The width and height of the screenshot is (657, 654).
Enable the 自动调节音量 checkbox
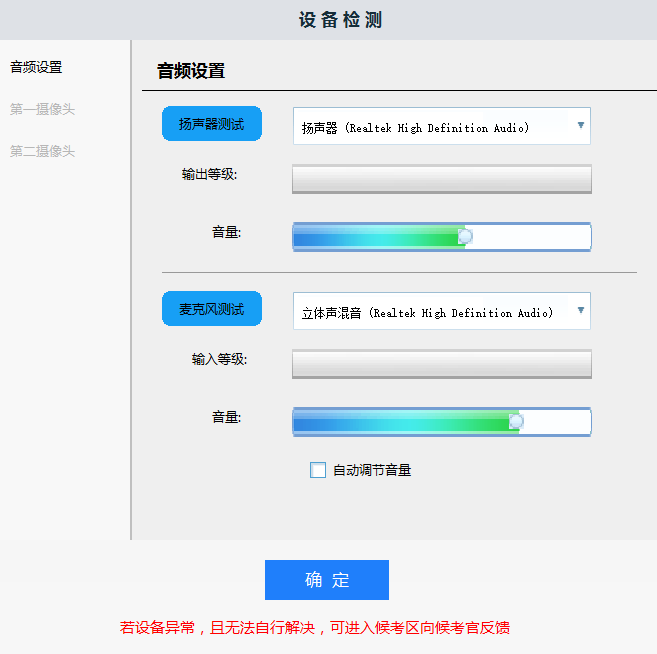pos(318,470)
